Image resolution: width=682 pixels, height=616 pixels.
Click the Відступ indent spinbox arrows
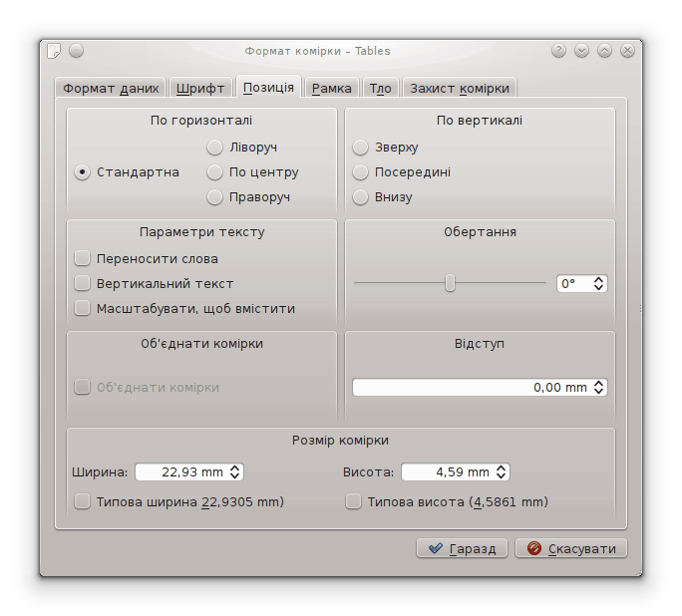[x=599, y=388]
